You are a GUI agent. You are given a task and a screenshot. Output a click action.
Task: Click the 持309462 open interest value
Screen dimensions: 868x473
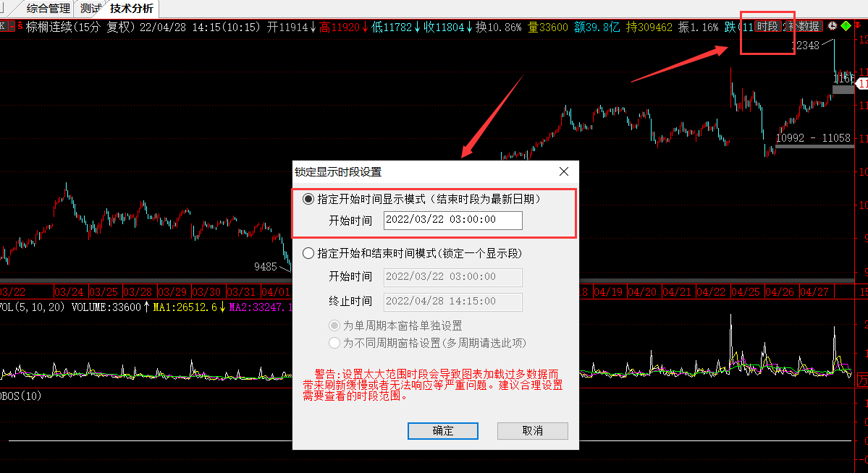click(x=649, y=27)
